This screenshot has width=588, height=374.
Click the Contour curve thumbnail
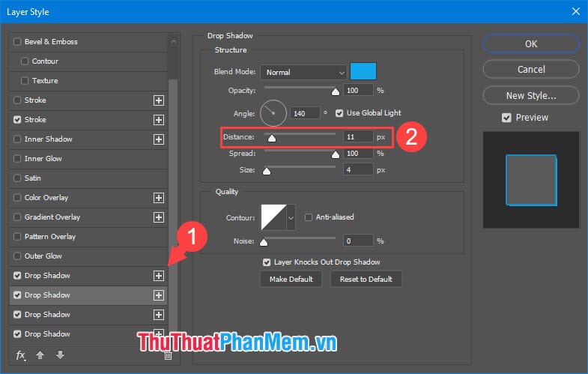273,217
